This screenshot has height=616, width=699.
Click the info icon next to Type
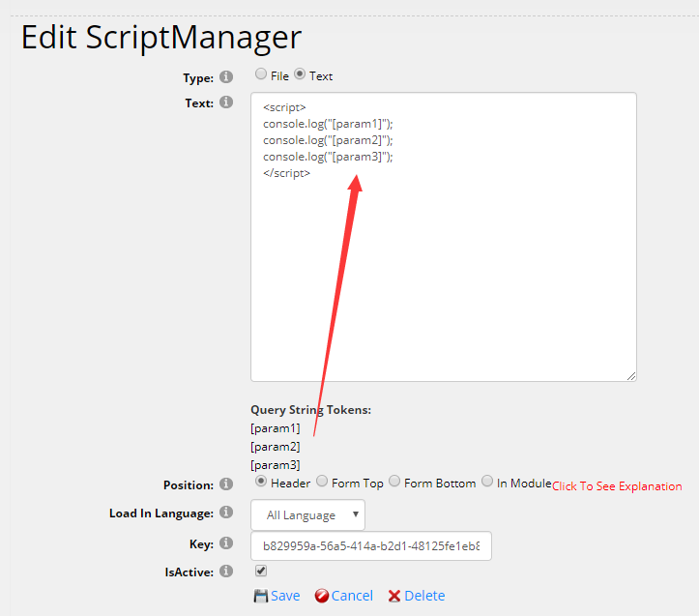tap(226, 77)
